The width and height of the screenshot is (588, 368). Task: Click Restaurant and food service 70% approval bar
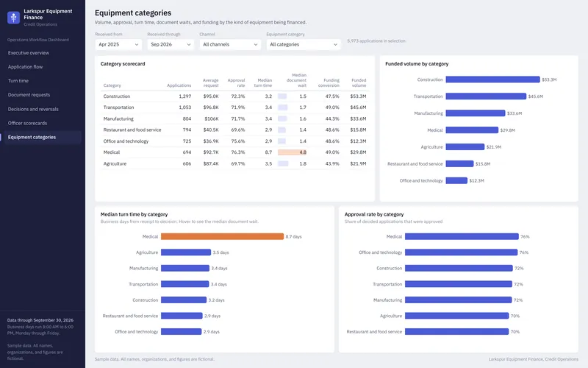coord(456,332)
